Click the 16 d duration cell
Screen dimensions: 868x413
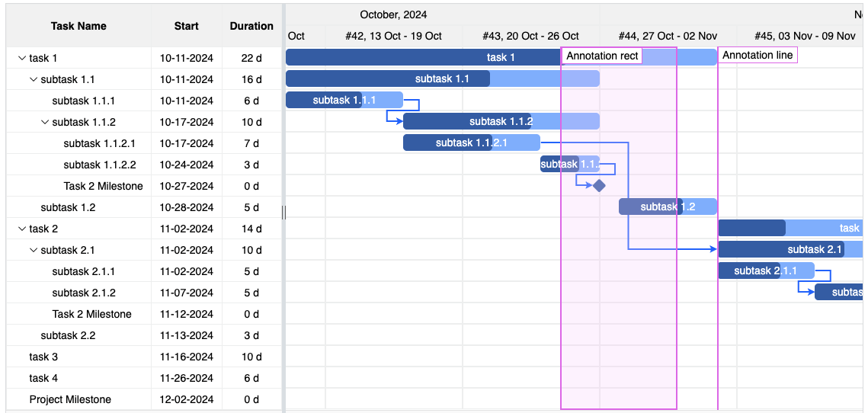pyautogui.click(x=251, y=80)
